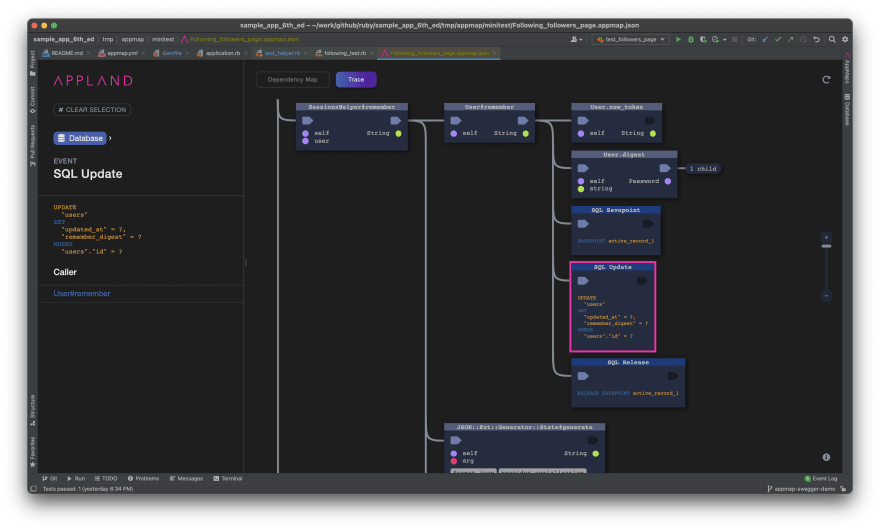The image size is (880, 530).
Task: Open the Event Log
Action: [x=821, y=479]
